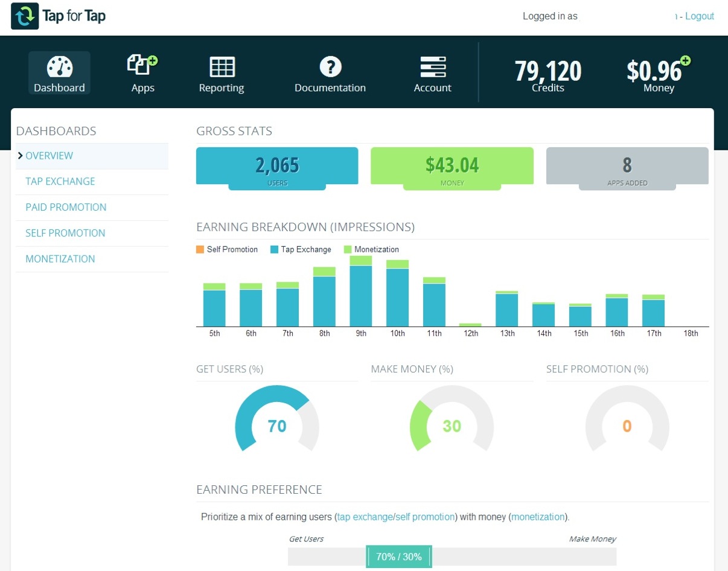Open the Dashboard panel

(59, 71)
